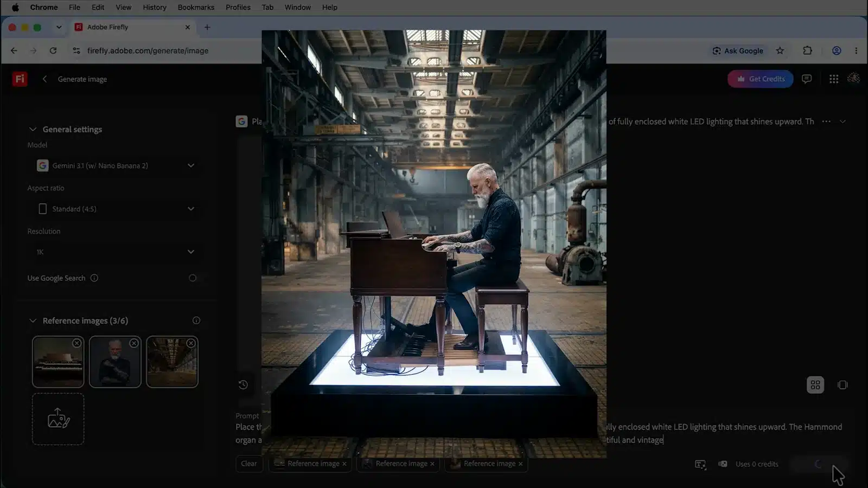The width and height of the screenshot is (868, 488).
Task: Click the Get Credits button
Action: pyautogui.click(x=761, y=79)
